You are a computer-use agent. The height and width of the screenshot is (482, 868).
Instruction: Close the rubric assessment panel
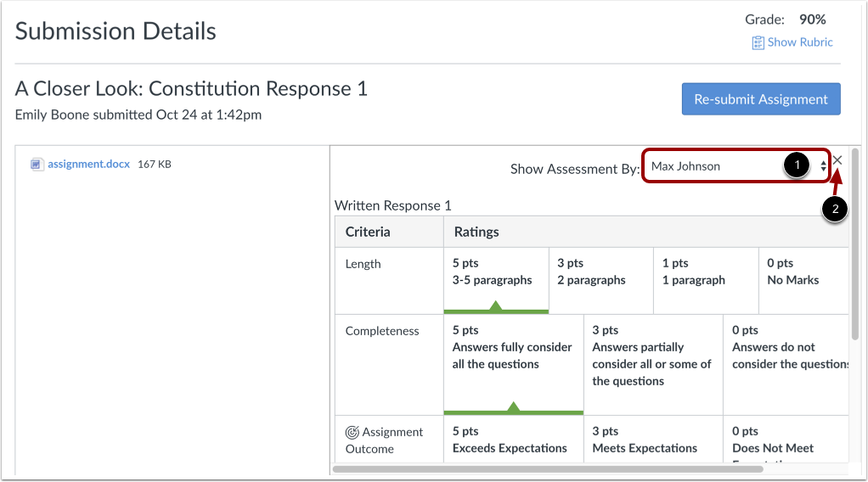(837, 160)
